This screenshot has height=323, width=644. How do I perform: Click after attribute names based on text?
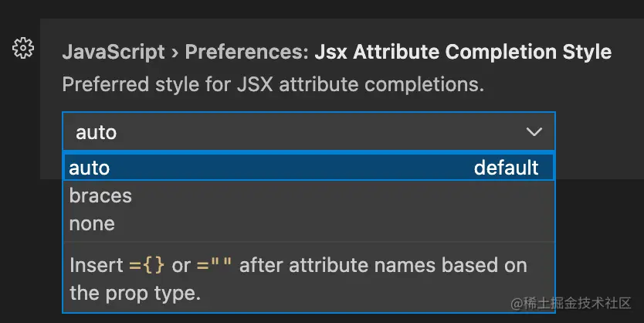383,265
